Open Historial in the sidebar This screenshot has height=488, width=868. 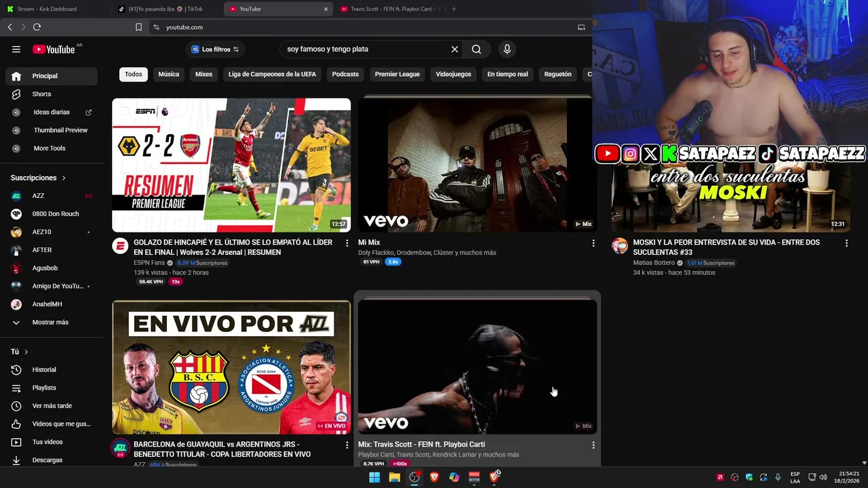pos(52,369)
